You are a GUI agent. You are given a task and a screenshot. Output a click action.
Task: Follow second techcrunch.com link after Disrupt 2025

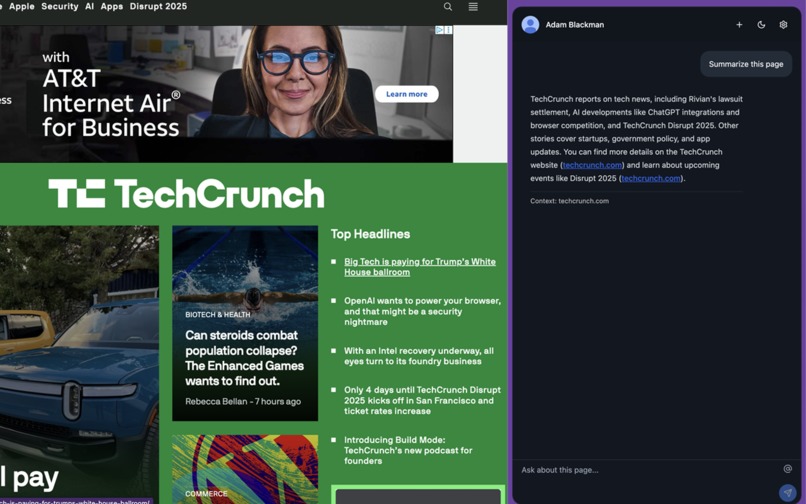[x=651, y=178]
